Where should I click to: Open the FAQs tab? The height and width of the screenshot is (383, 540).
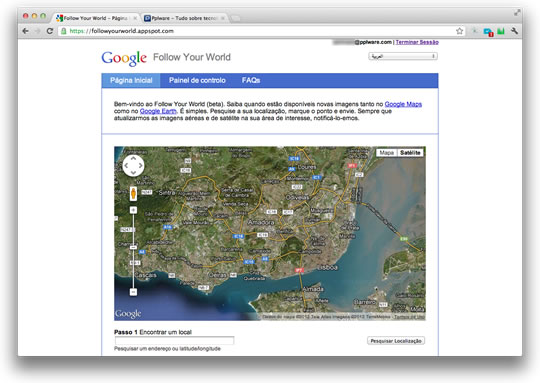pos(251,80)
